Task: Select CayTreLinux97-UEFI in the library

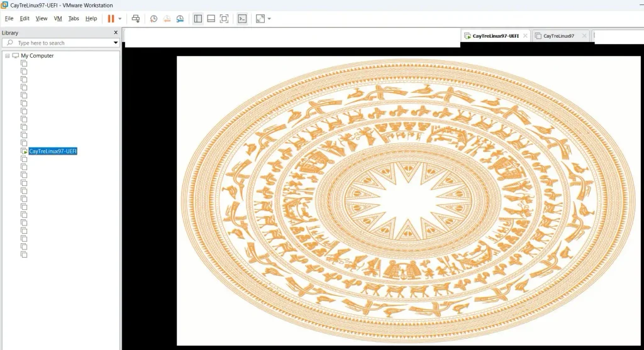Action: [53, 151]
